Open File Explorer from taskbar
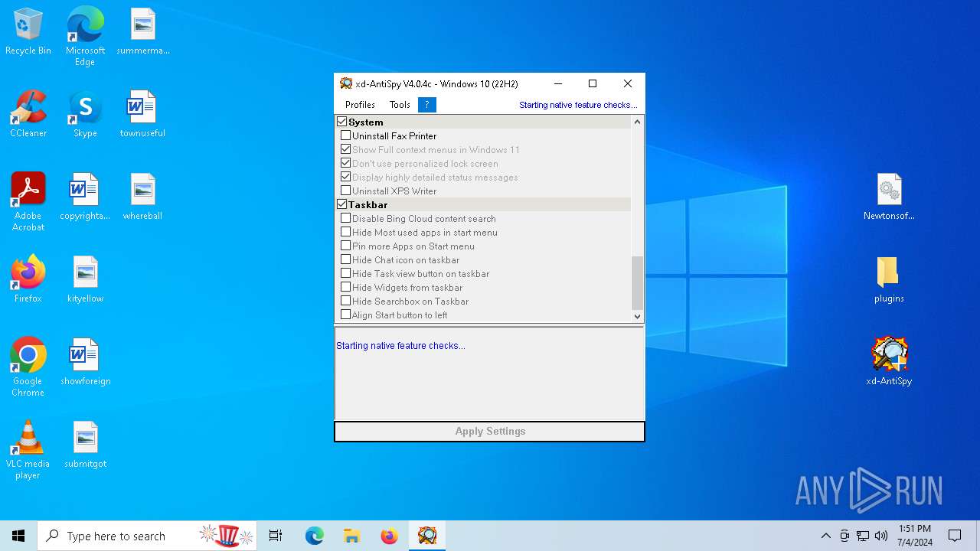The height and width of the screenshot is (551, 980). (x=351, y=536)
